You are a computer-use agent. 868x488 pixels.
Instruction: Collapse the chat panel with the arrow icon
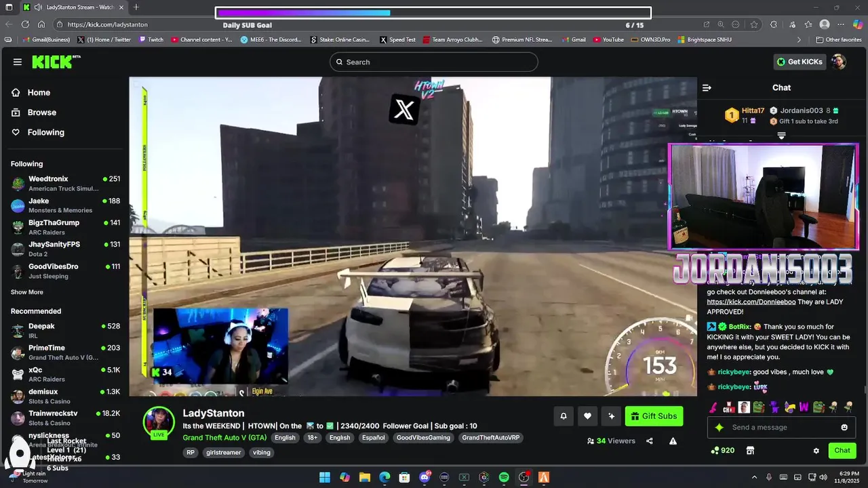click(x=707, y=87)
